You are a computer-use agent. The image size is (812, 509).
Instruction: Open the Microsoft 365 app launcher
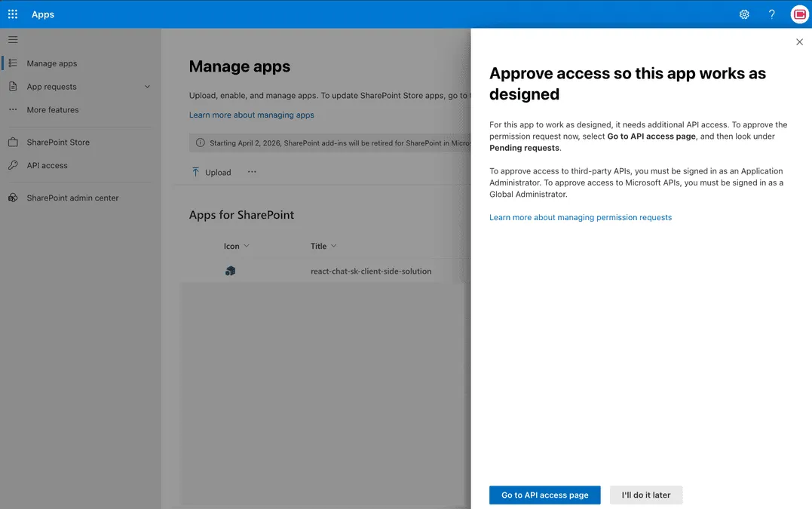[x=12, y=14]
